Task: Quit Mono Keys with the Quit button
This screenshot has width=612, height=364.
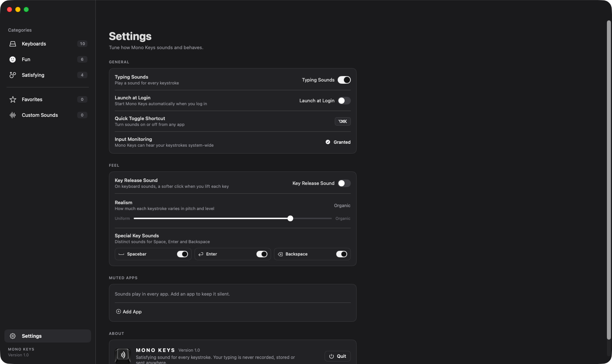Action: 338,356
